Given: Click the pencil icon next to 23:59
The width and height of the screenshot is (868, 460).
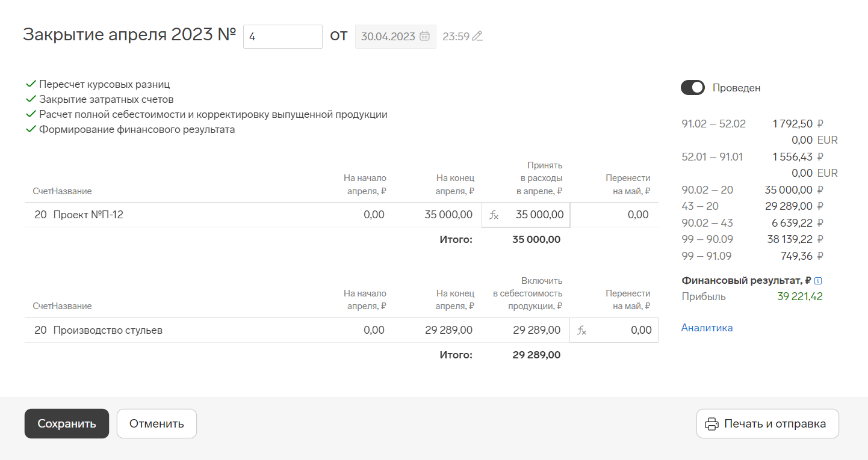Looking at the screenshot, I should pos(477,36).
